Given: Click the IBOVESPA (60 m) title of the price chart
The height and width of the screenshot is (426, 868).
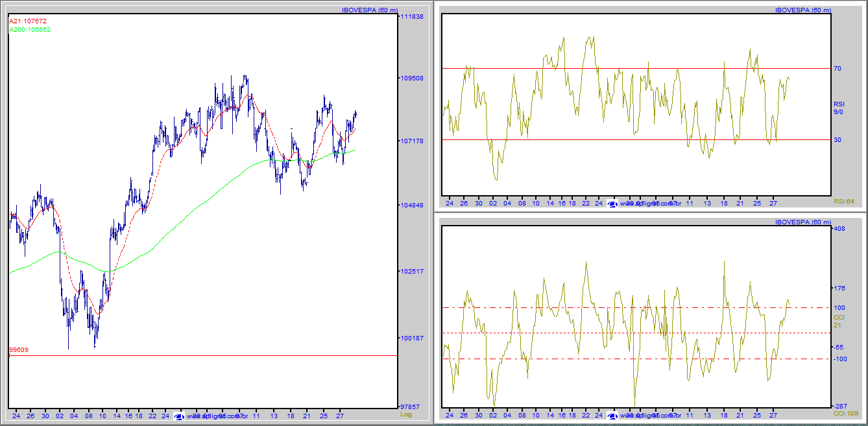Looking at the screenshot, I should coord(368,10).
